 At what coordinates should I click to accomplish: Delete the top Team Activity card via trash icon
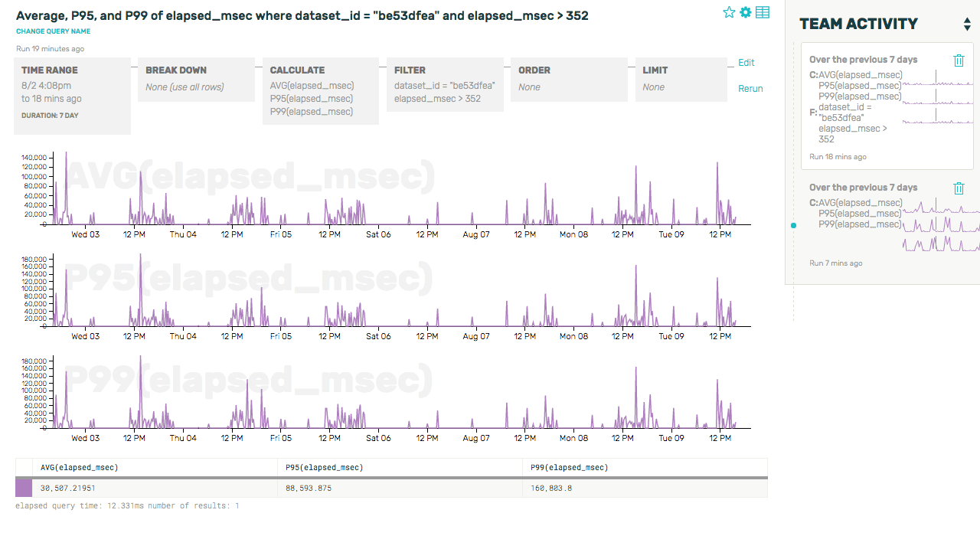tap(959, 60)
